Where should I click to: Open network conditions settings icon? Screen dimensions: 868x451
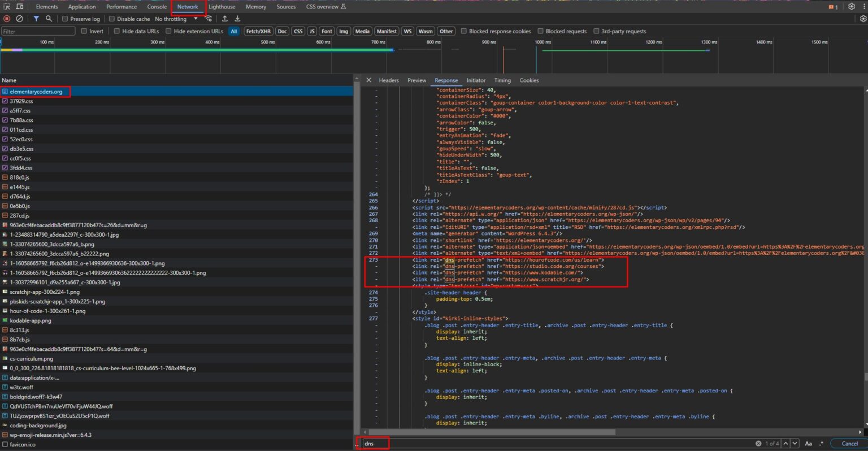pyautogui.click(x=208, y=19)
